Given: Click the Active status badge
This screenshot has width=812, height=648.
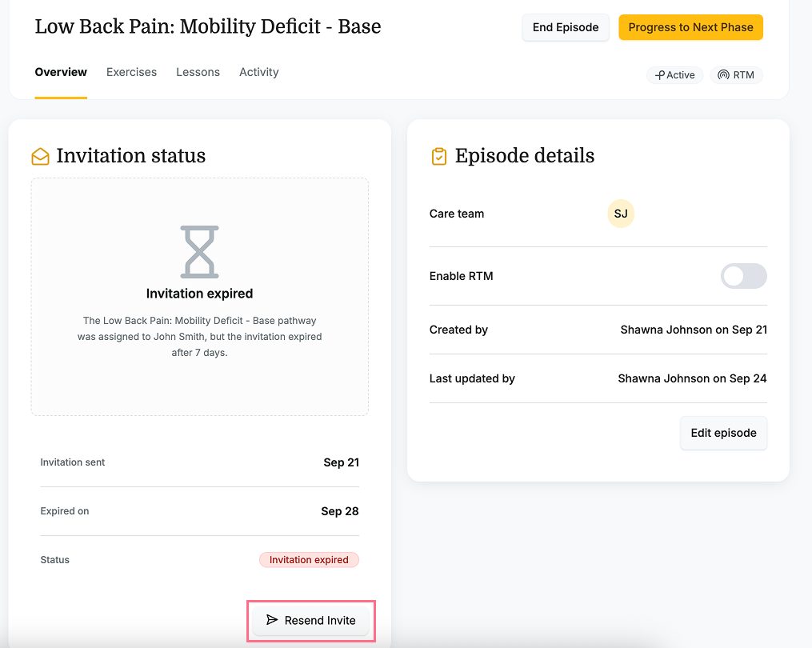Looking at the screenshot, I should [x=674, y=75].
